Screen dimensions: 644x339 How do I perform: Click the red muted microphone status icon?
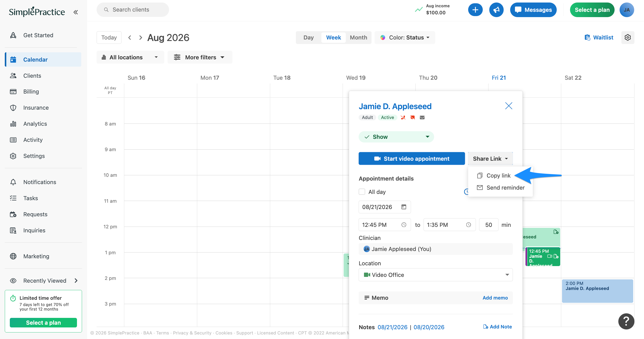click(403, 117)
